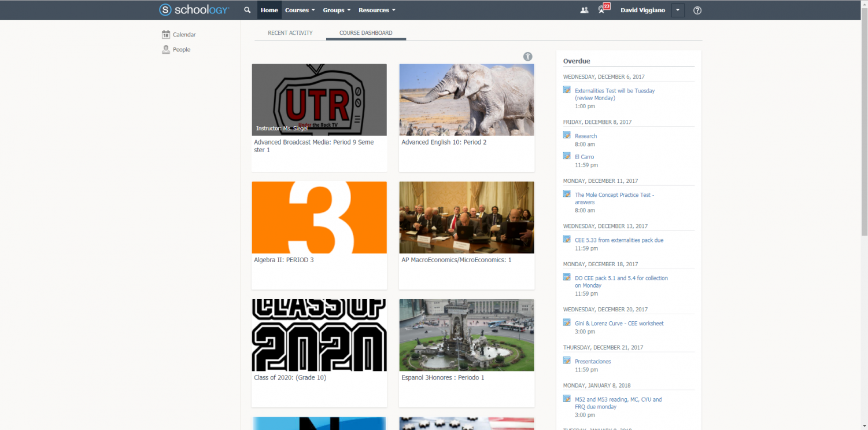Open DO CEE pack 5.1 and 5.4 link
Screen dimensions: 868x430
pos(621,282)
